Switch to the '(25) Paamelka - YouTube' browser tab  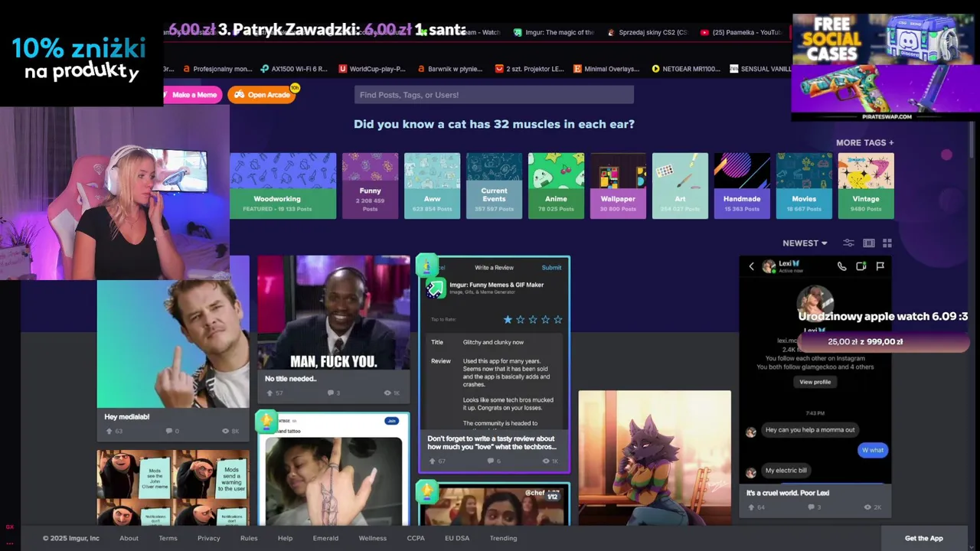tap(741, 32)
